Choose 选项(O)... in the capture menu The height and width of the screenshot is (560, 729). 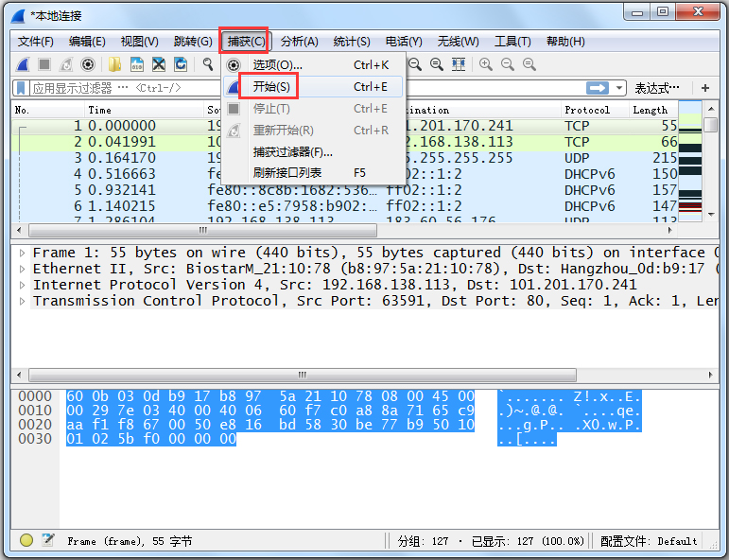tap(277, 65)
